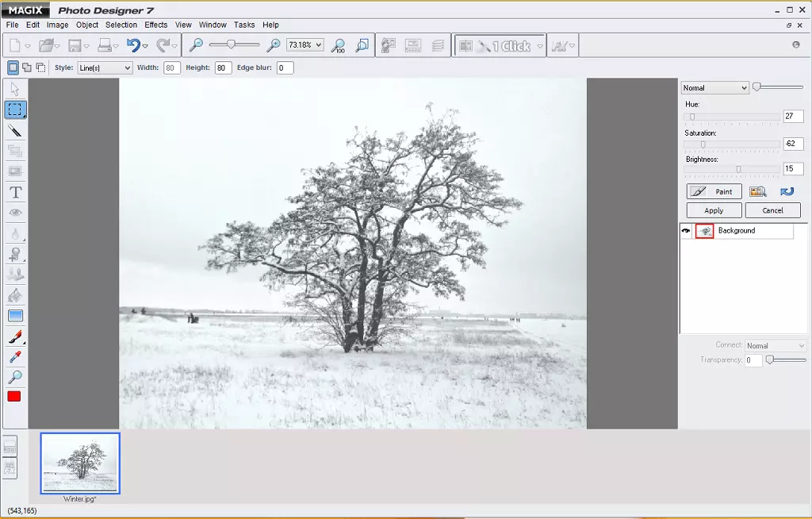
Task: Select the Text tool
Action: pos(15,192)
